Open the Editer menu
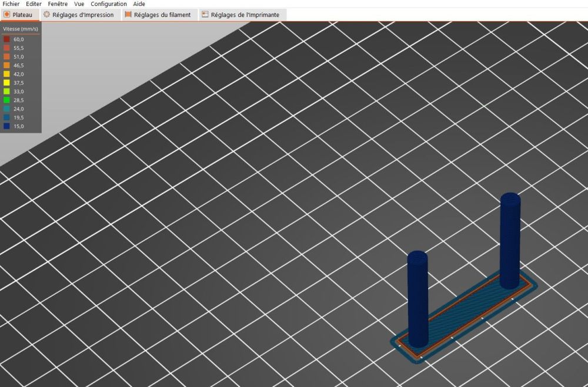 point(34,4)
